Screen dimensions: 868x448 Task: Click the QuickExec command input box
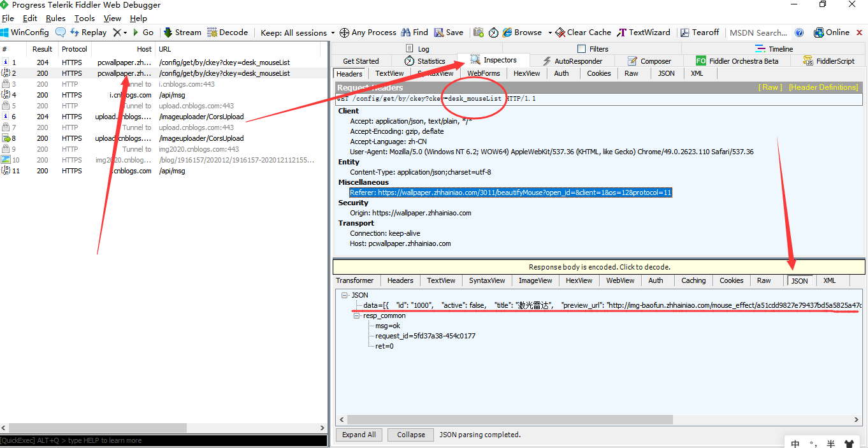[x=163, y=440]
